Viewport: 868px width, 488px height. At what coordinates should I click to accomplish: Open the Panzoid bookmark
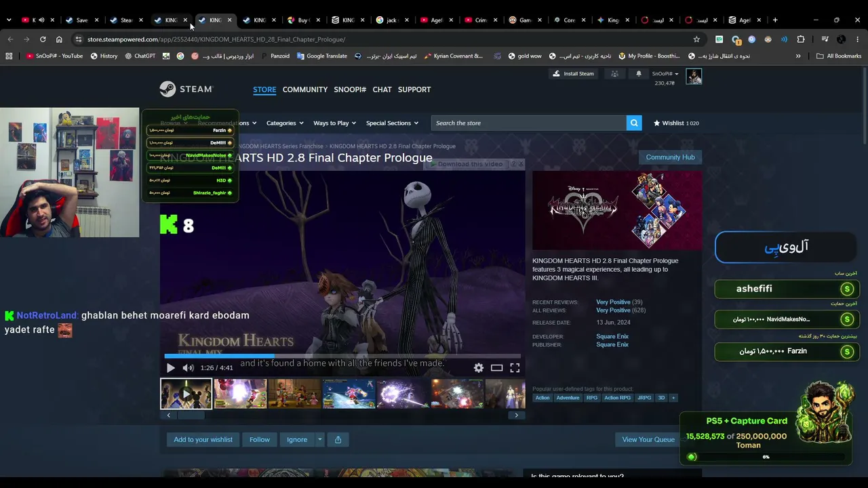coord(275,56)
